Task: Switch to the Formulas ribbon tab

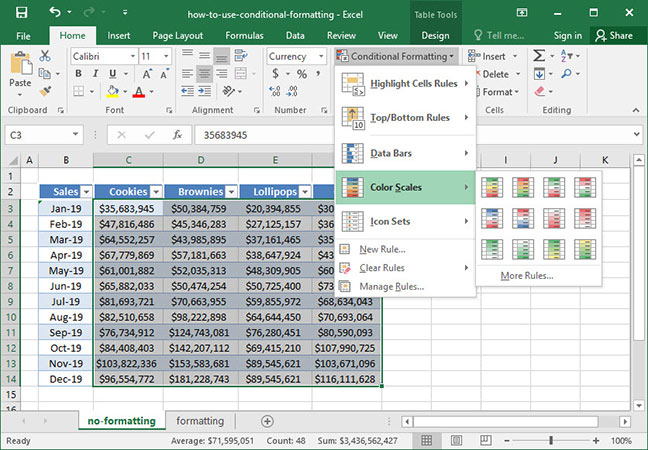Action: point(244,36)
